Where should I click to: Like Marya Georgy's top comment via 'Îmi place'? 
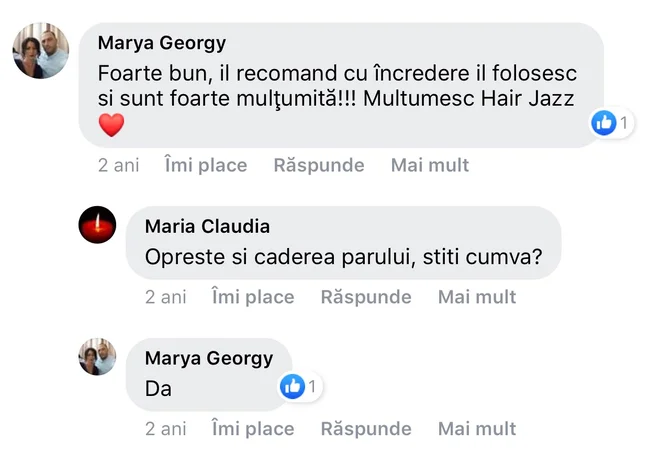(205, 165)
